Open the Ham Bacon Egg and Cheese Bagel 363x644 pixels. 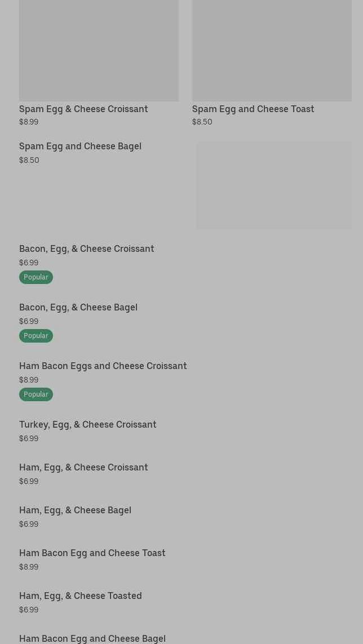click(x=92, y=638)
